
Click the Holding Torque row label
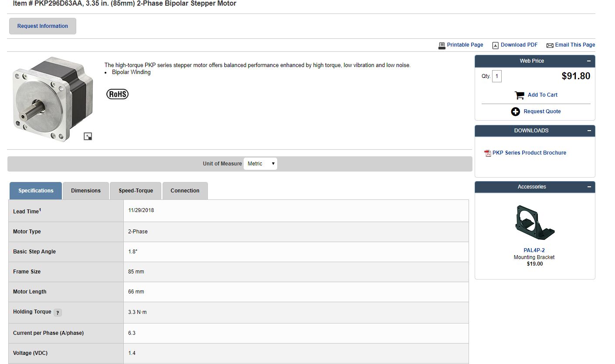32,312
